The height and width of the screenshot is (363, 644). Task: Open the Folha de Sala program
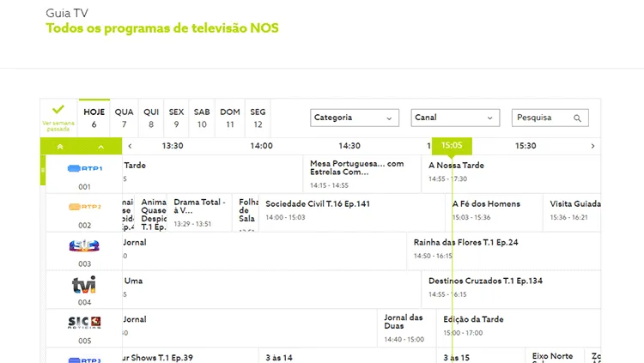coord(246,213)
